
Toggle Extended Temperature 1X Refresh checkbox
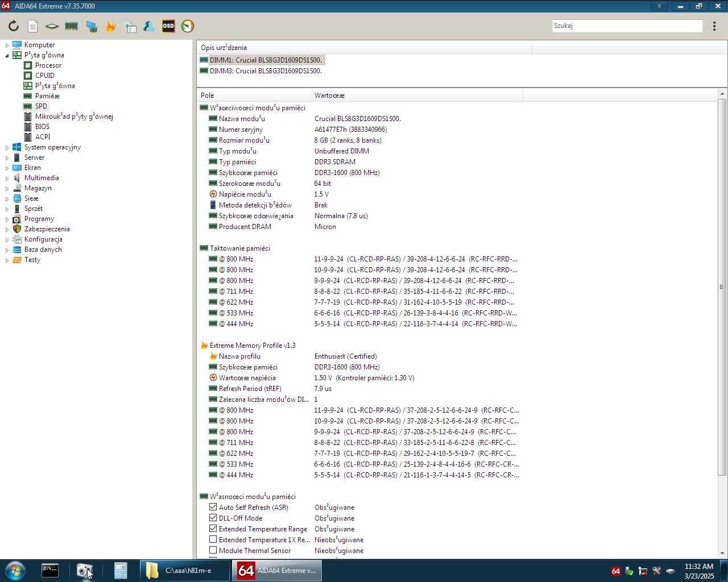pyautogui.click(x=213, y=539)
